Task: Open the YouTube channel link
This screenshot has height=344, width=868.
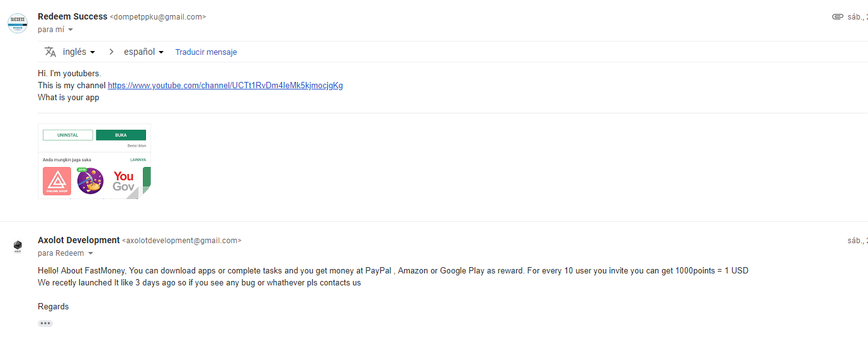Action: tap(225, 86)
